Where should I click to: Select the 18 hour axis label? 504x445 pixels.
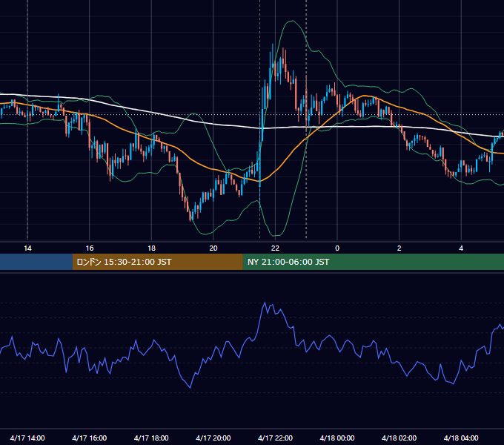tap(151, 248)
